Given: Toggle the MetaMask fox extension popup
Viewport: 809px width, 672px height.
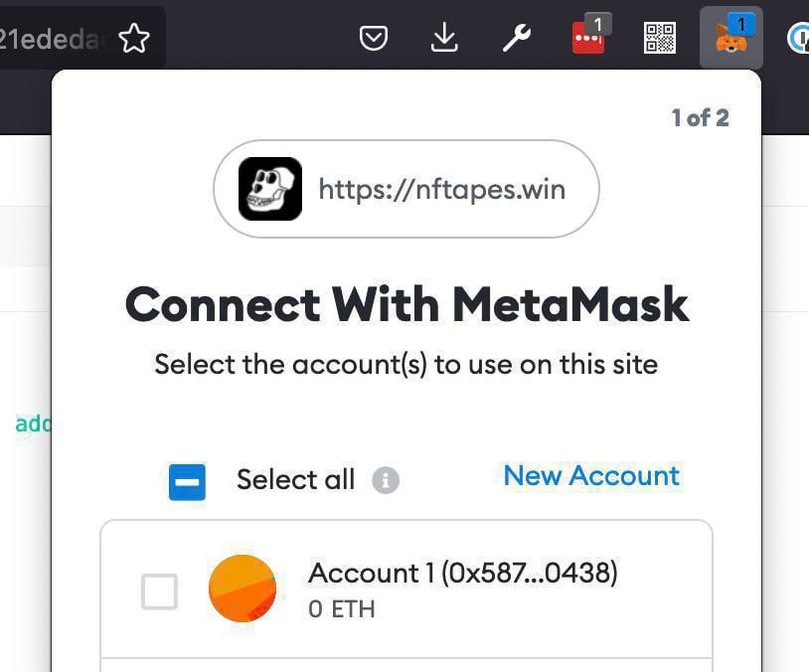Looking at the screenshot, I should click(731, 39).
